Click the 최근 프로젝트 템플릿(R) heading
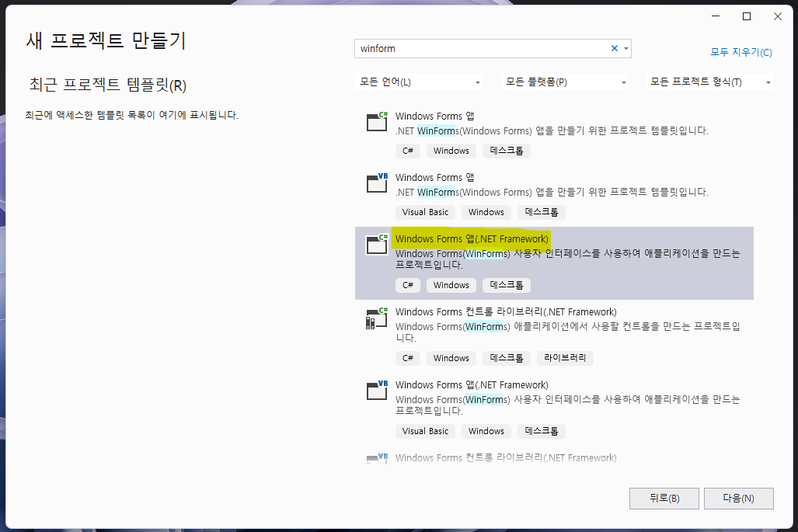The image size is (798, 532). click(x=108, y=85)
